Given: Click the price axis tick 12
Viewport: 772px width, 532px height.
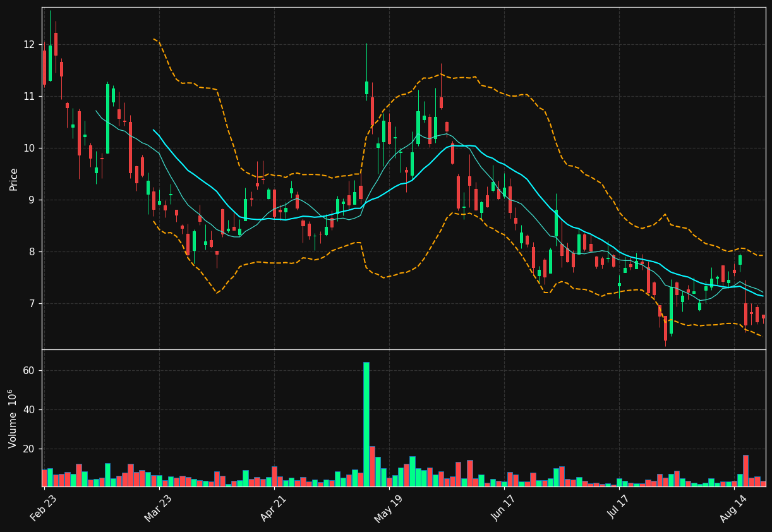Looking at the screenshot, I should [29, 44].
